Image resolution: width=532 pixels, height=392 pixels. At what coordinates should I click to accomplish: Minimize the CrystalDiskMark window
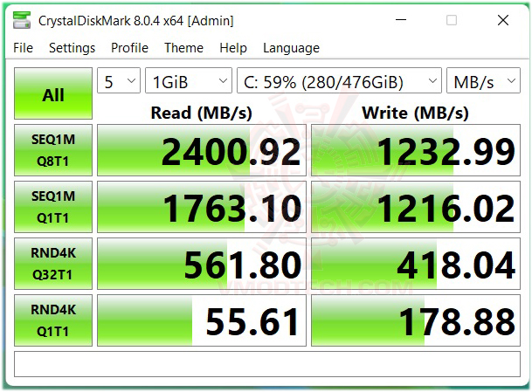pos(401,20)
